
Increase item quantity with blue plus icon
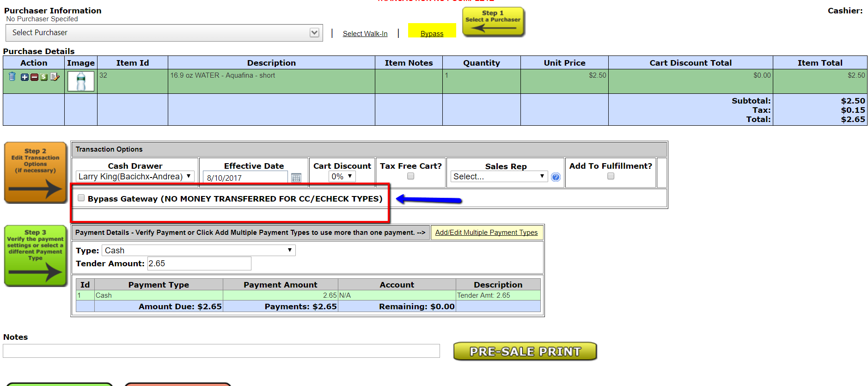[24, 77]
